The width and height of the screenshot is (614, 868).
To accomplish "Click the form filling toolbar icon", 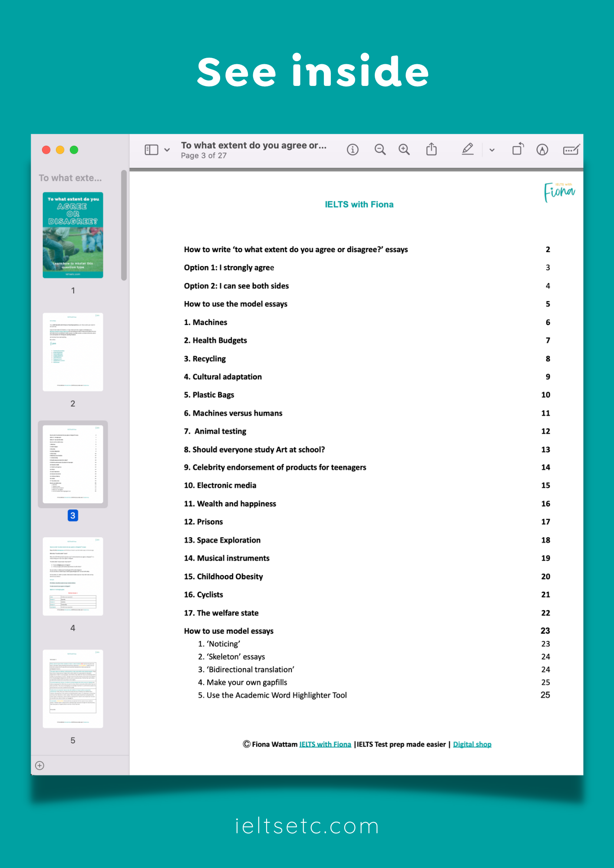I will [571, 150].
